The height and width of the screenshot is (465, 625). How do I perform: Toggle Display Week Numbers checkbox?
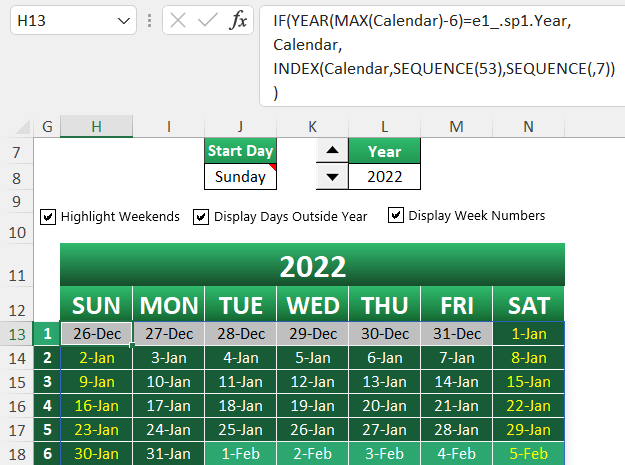point(396,215)
